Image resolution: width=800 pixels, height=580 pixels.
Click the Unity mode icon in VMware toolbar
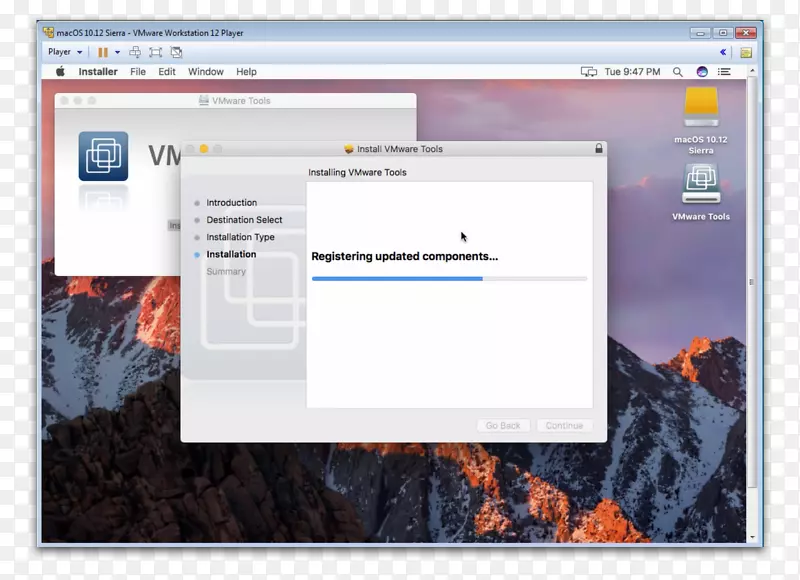pyautogui.click(x=176, y=51)
